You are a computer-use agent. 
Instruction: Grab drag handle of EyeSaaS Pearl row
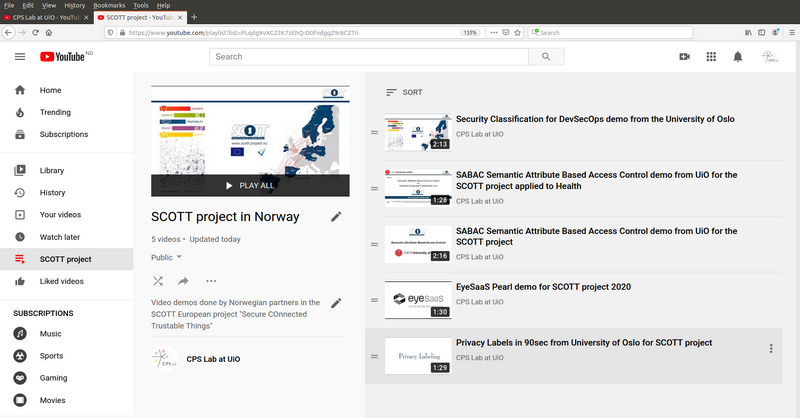tap(374, 300)
